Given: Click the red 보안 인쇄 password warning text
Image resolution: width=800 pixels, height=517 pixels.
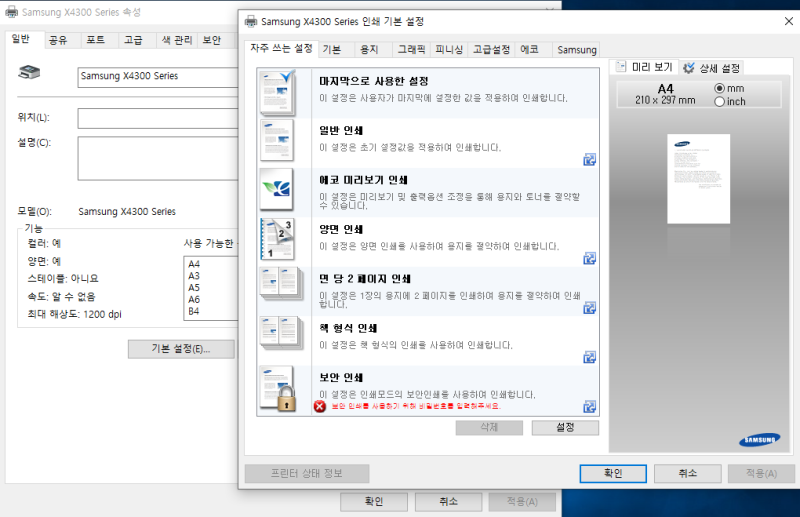Looking at the screenshot, I should pos(416,406).
